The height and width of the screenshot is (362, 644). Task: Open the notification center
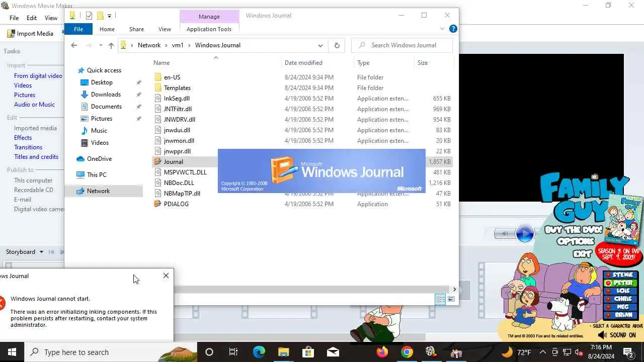pyautogui.click(x=628, y=352)
